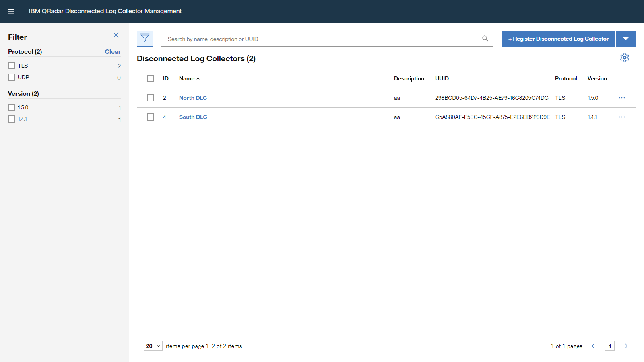This screenshot has width=644, height=362.
Task: Toggle the filter panel icon
Action: (x=144, y=38)
